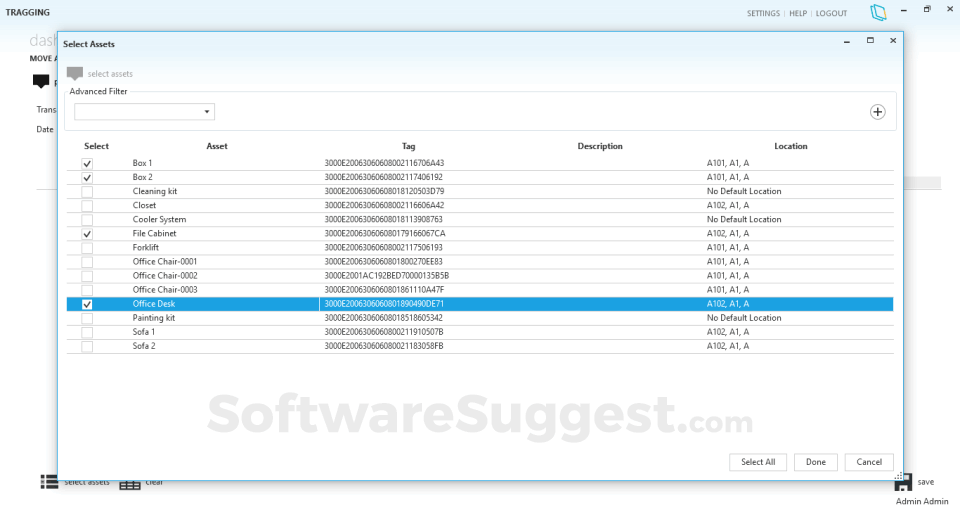Click the save disk icon
Screen dimensions: 960x512
tap(904, 483)
